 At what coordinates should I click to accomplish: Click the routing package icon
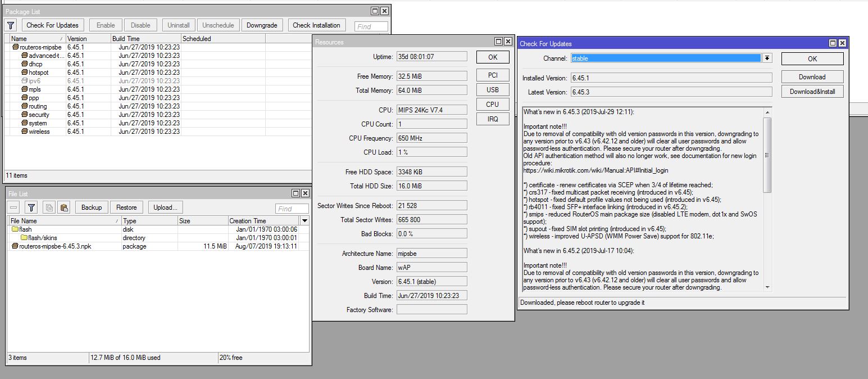[x=25, y=106]
